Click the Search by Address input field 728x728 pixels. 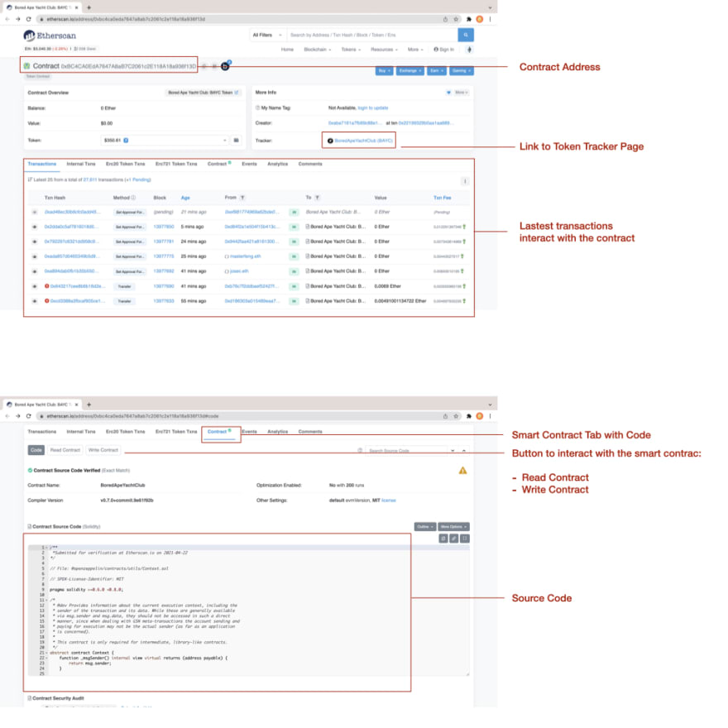(372, 35)
